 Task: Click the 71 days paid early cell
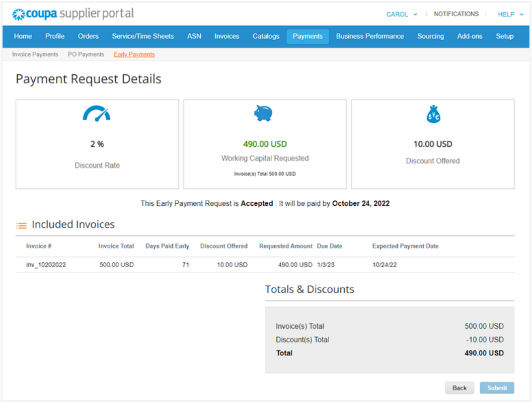coord(186,265)
